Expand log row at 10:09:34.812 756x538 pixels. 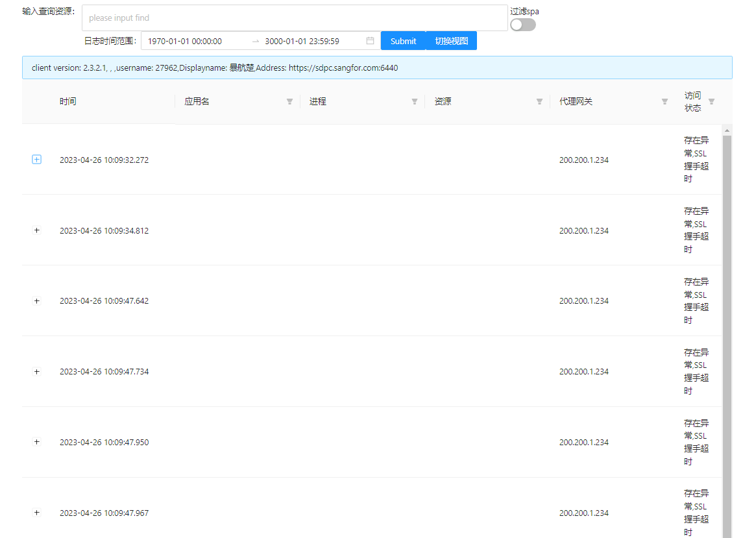click(37, 230)
